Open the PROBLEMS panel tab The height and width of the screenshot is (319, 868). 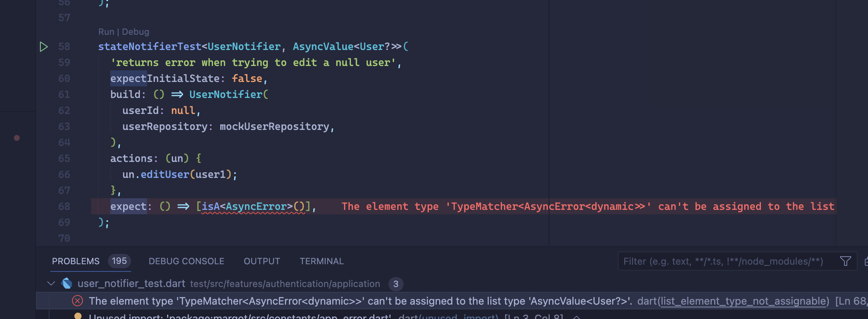(x=76, y=261)
